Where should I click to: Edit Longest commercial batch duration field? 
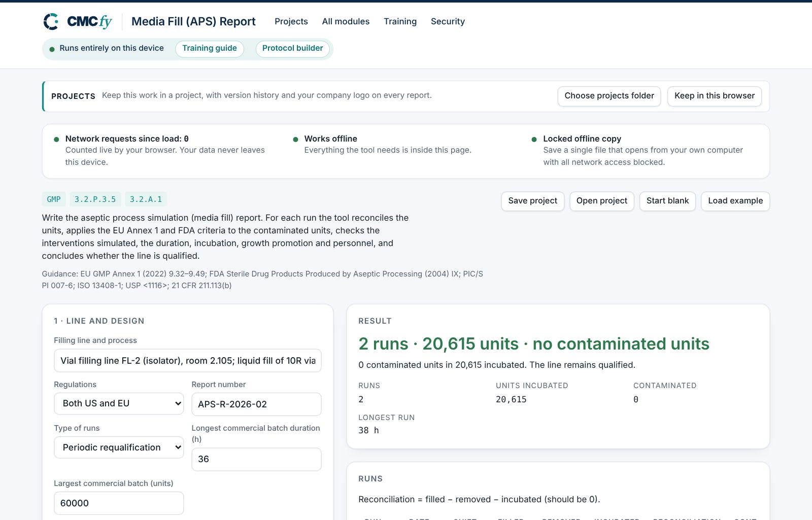[x=256, y=459]
